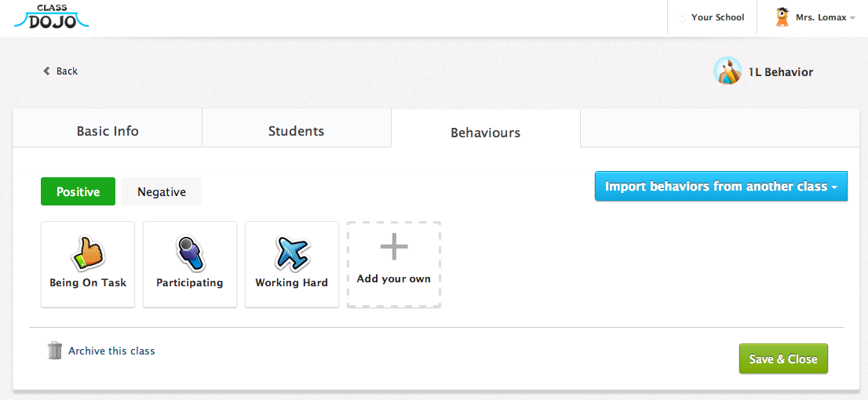Switch to Negative behaviors

pos(162,191)
